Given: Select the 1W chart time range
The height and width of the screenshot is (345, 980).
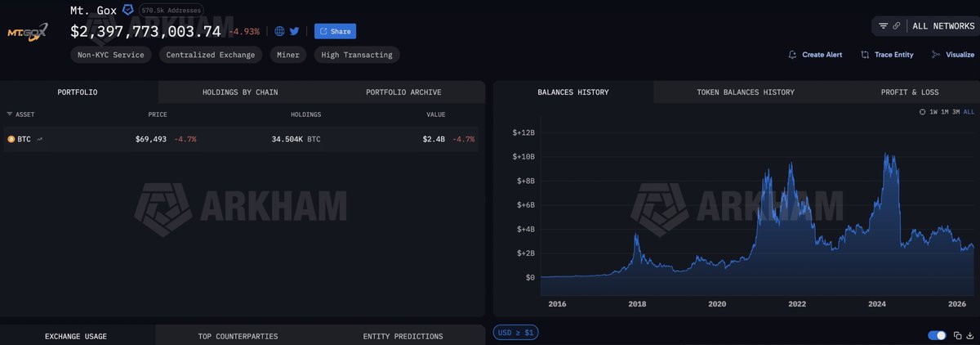Looking at the screenshot, I should click(934, 111).
